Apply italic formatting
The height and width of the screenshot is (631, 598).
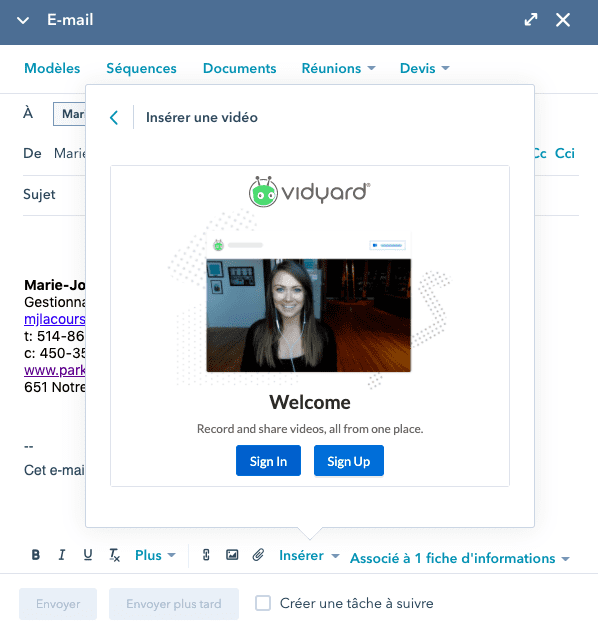tap(62, 555)
